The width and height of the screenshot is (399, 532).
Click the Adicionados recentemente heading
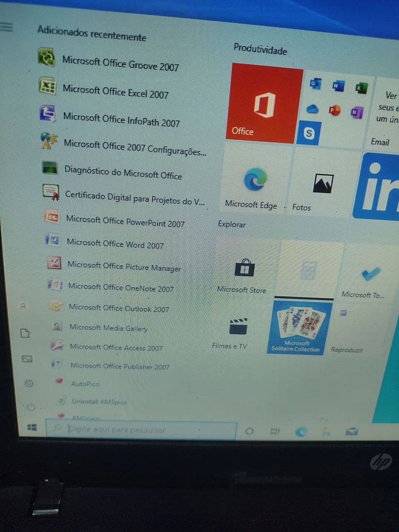(x=92, y=34)
